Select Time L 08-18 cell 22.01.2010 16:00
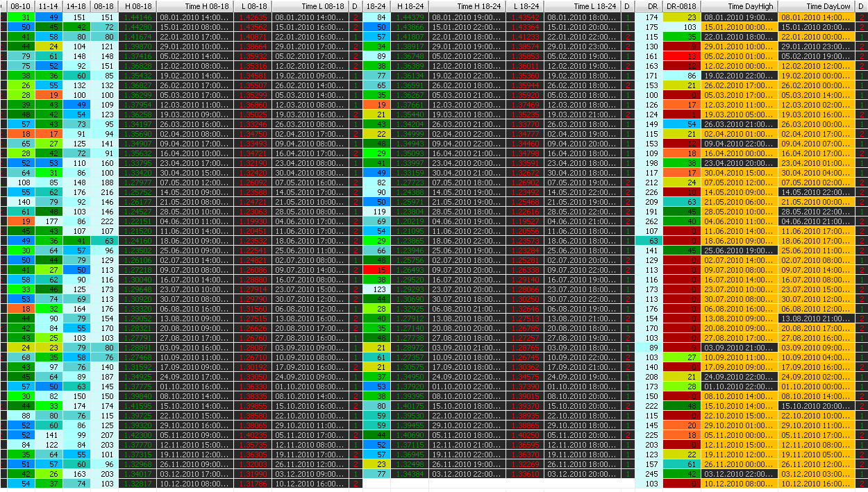 [310, 36]
